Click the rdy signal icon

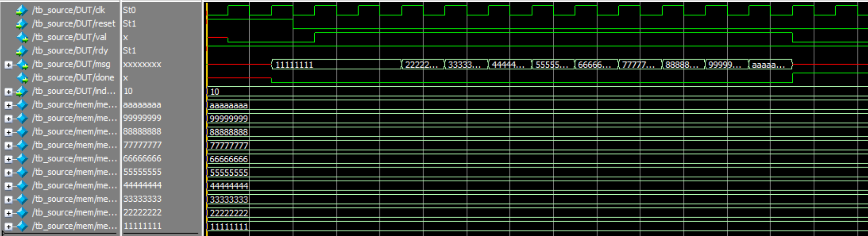21,51
